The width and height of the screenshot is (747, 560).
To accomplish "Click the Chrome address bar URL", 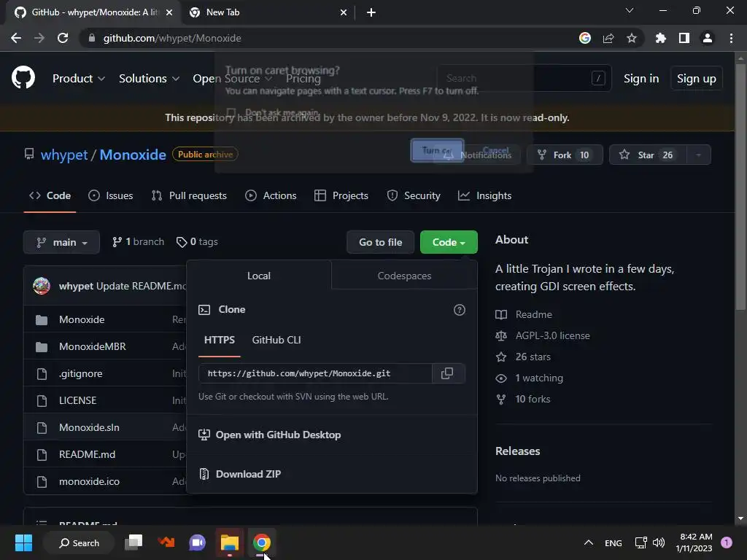I will pyautogui.click(x=172, y=38).
